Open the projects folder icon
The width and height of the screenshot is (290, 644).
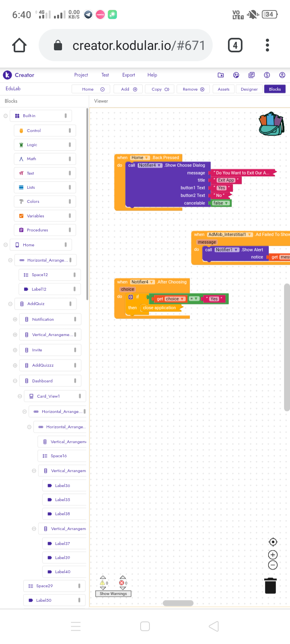coord(221,75)
